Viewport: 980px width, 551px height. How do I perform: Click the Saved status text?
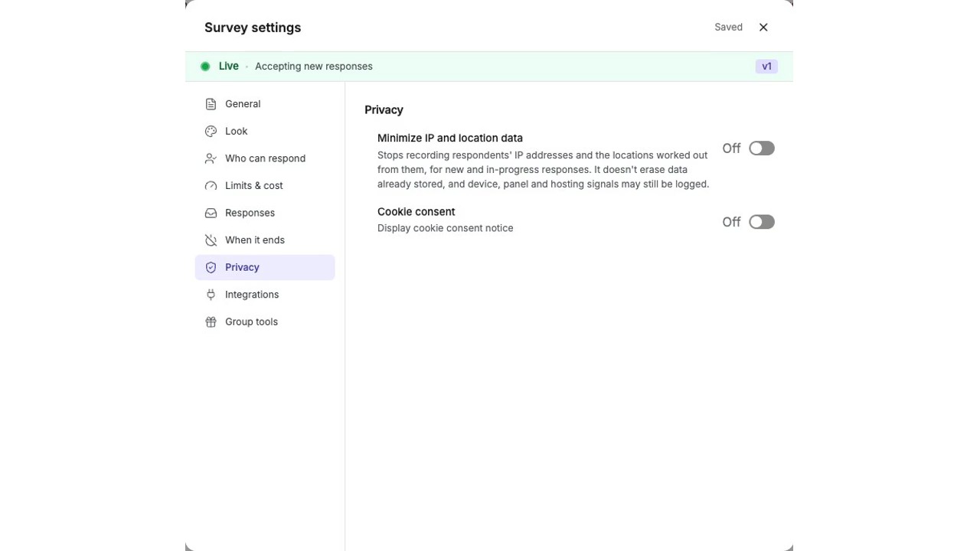click(728, 27)
